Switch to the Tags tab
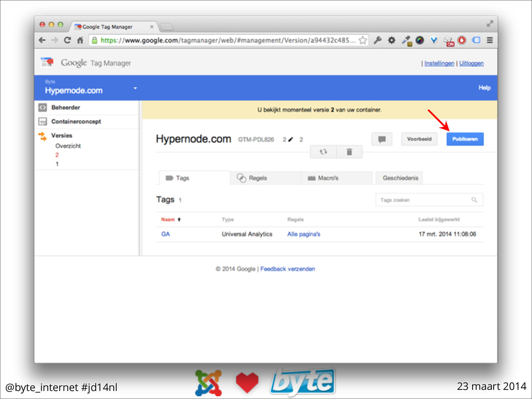 coord(195,178)
